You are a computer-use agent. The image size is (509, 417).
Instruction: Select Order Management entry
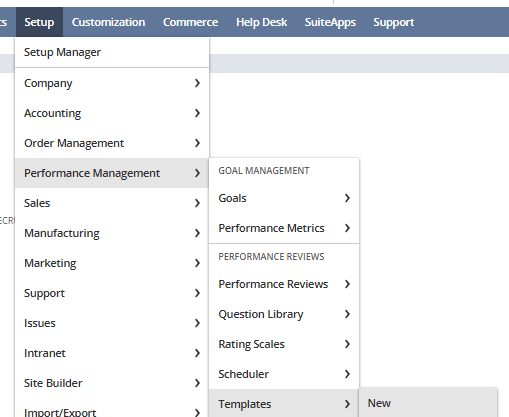pyautogui.click(x=112, y=143)
